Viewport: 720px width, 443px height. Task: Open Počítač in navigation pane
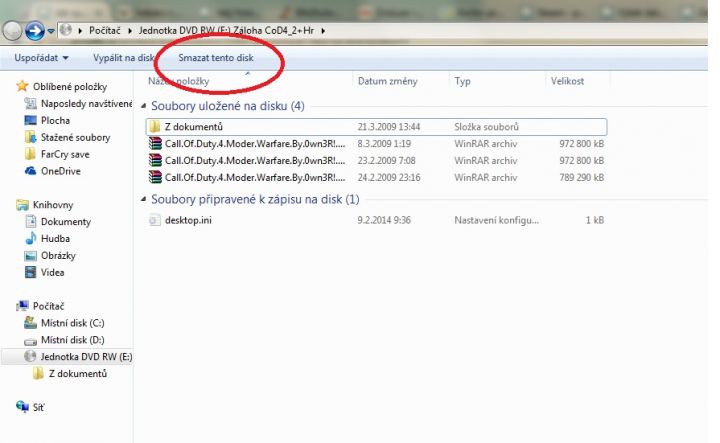coord(49,306)
